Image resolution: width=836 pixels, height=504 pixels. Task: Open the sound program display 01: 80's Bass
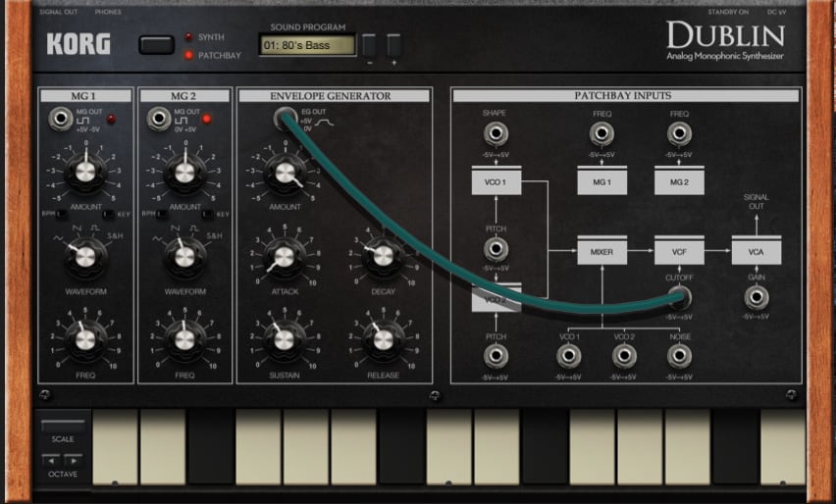tap(307, 45)
